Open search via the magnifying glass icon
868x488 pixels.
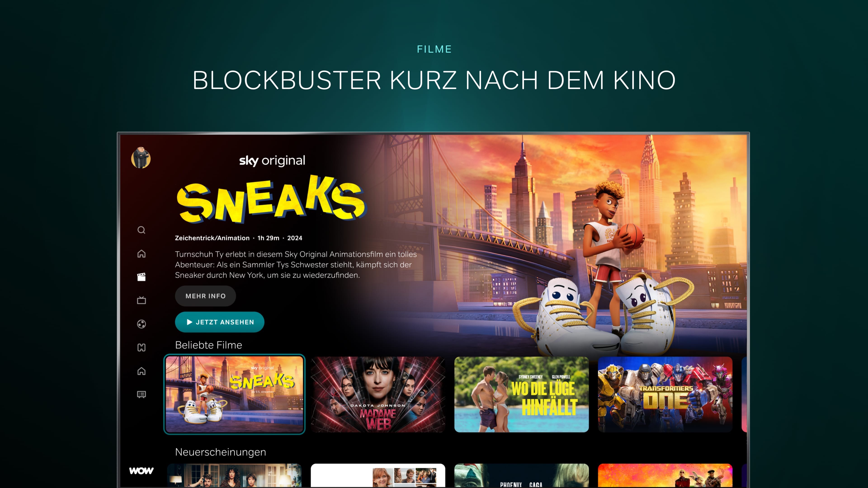141,230
